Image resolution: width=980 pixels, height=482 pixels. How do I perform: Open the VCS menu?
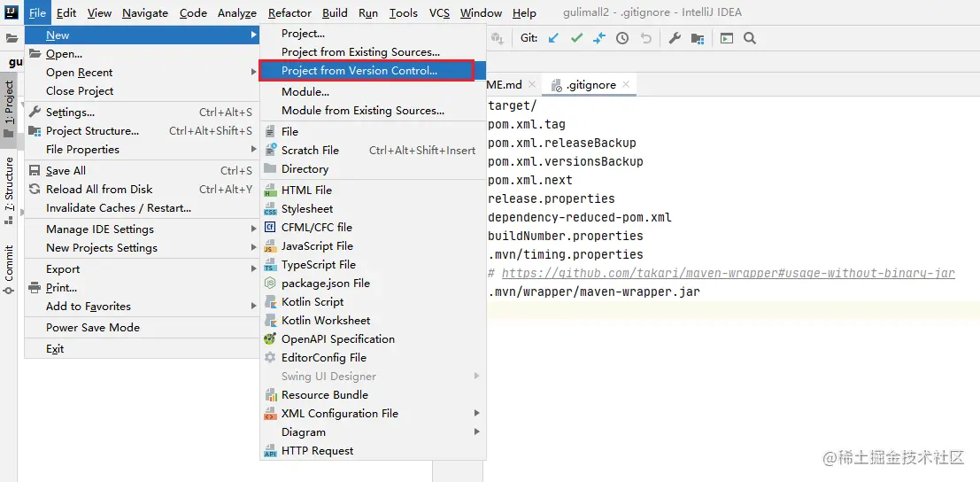[439, 13]
